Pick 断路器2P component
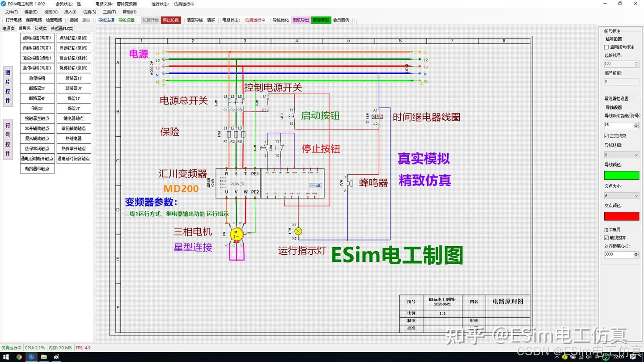 click(x=37, y=88)
